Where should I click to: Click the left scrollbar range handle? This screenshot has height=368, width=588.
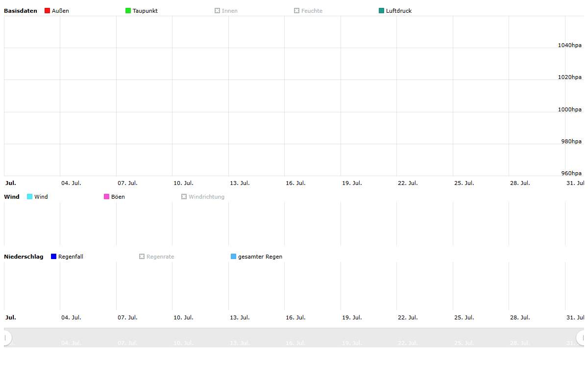[6, 338]
